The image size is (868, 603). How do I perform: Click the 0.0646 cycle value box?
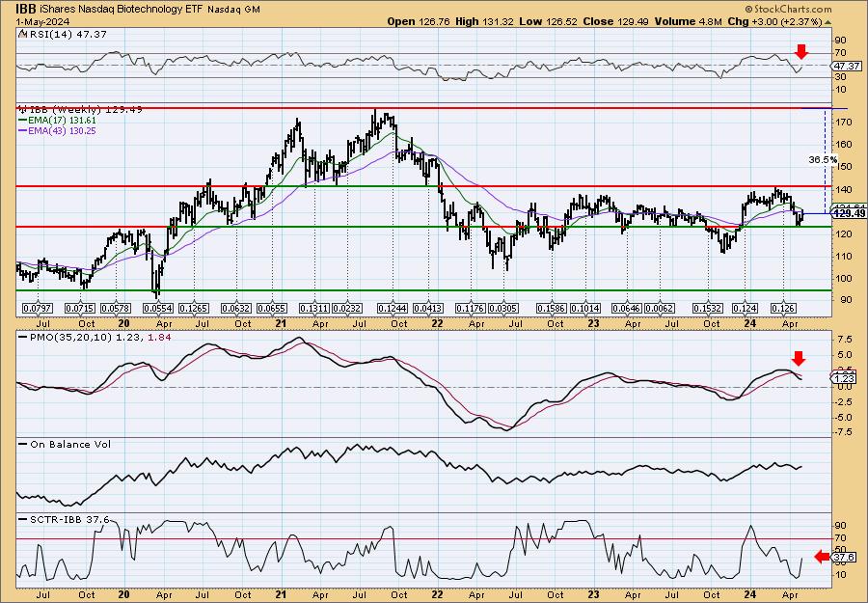[x=627, y=308]
